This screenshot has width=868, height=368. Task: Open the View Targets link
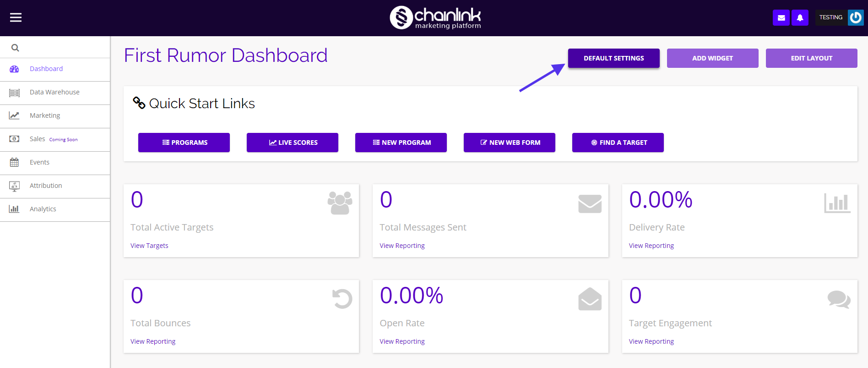pos(149,246)
